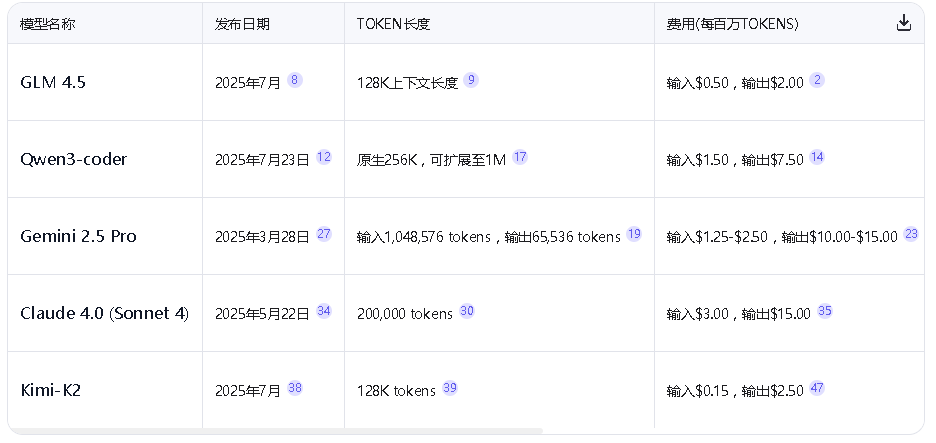Image resolution: width=936 pixels, height=443 pixels.
Task: Select the 模型名称 column header
Action: point(48,24)
